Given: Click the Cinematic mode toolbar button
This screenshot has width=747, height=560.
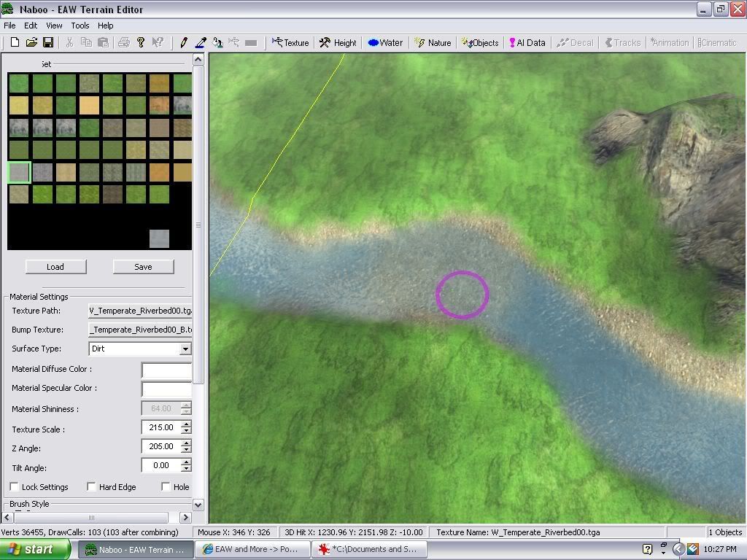Looking at the screenshot, I should (717, 43).
